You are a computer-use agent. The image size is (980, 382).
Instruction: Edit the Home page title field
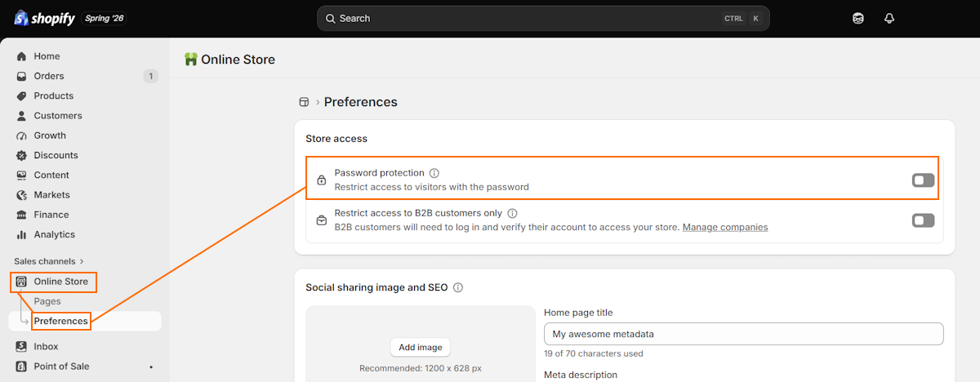pos(743,334)
